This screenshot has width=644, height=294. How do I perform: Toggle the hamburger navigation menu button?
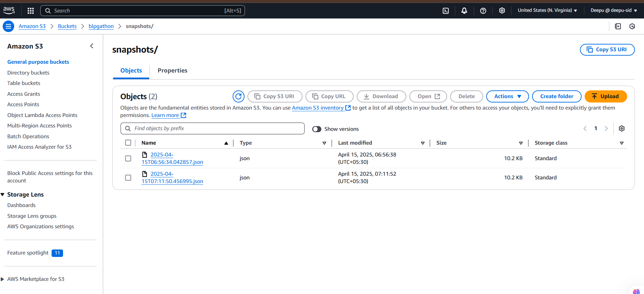tap(8, 26)
